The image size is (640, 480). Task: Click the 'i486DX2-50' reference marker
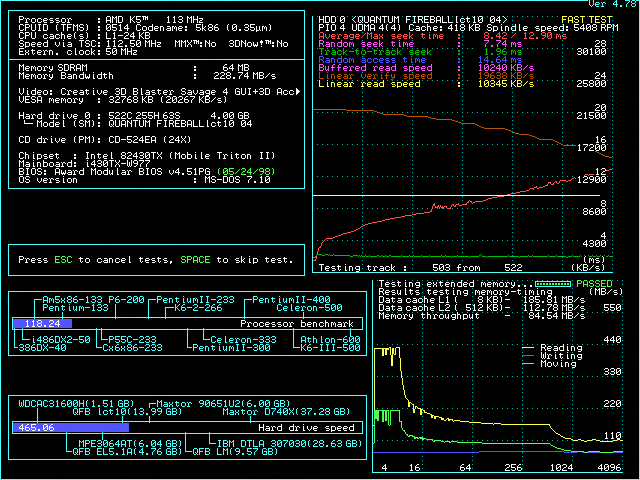(x=61, y=340)
